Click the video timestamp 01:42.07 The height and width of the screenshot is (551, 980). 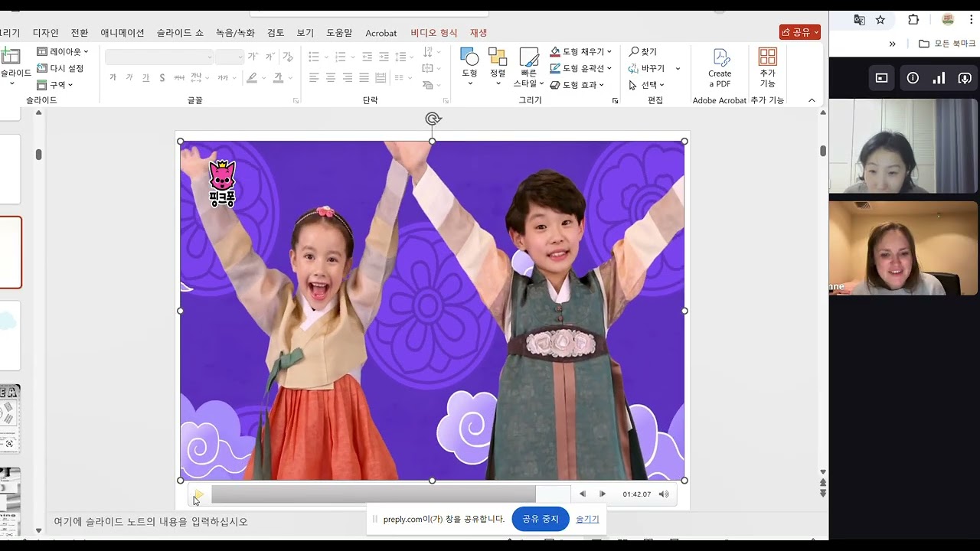[x=636, y=494]
